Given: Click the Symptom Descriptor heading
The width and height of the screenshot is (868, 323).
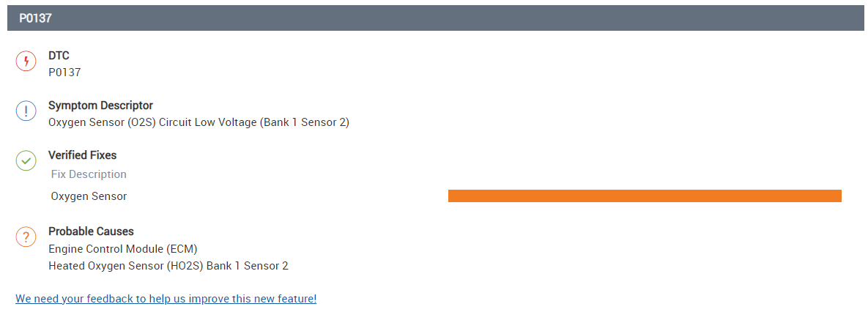Looking at the screenshot, I should [100, 105].
